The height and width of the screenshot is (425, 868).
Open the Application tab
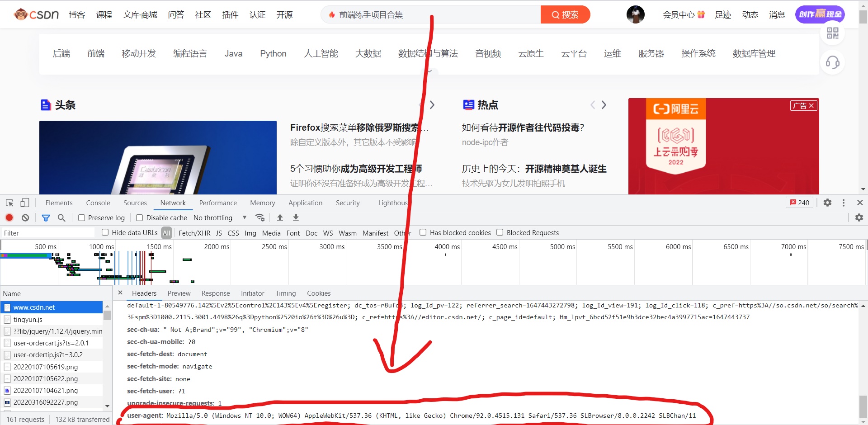306,203
